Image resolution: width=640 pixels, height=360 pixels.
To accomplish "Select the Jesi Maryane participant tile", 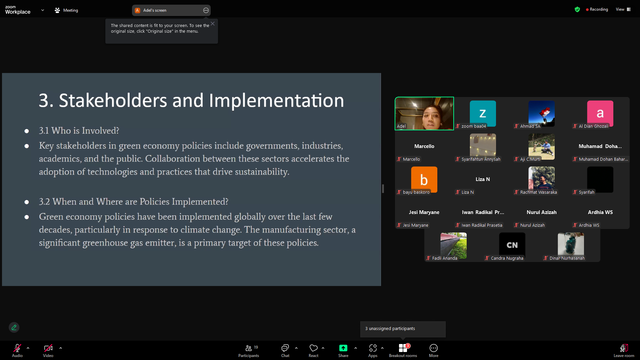I will click(424, 213).
